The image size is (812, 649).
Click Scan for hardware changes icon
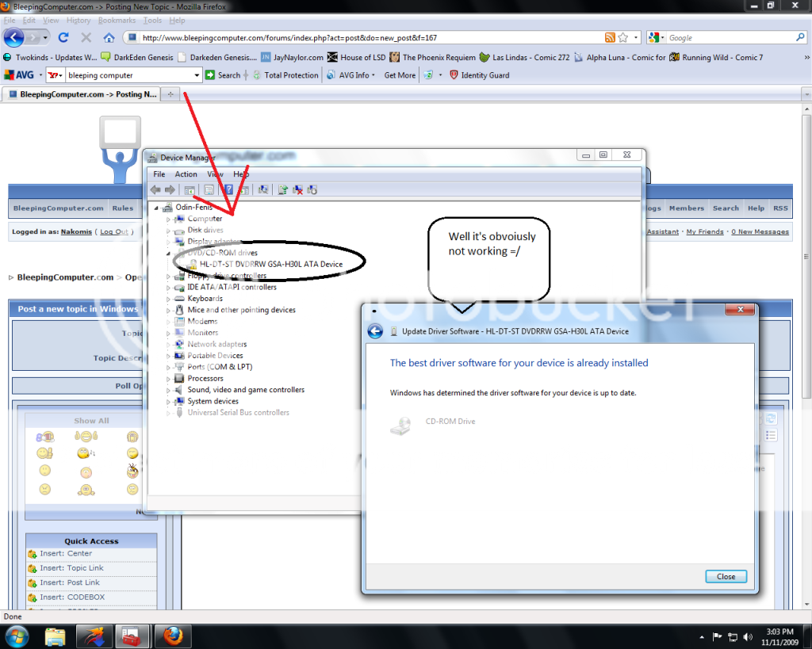(262, 189)
